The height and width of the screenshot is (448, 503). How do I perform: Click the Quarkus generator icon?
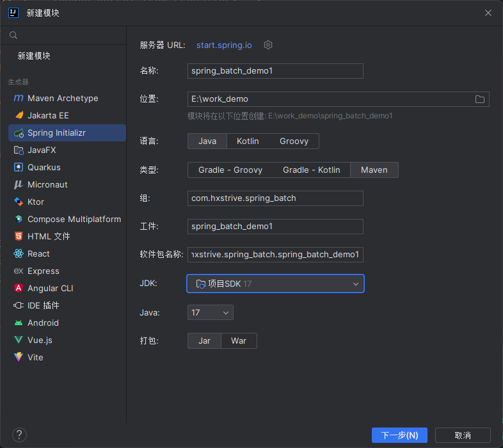(19, 167)
